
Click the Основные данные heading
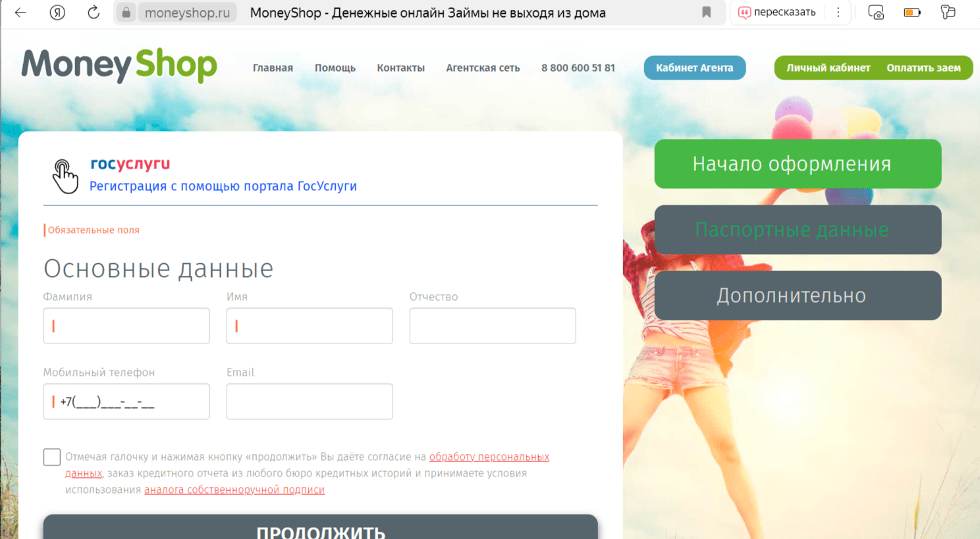(x=159, y=269)
